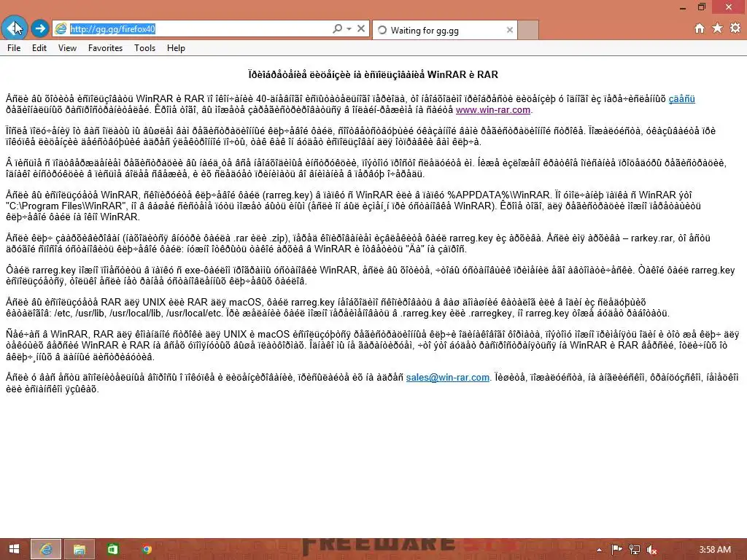Open Favorites via the star icon
This screenshot has height=560, width=747.
pos(718,28)
